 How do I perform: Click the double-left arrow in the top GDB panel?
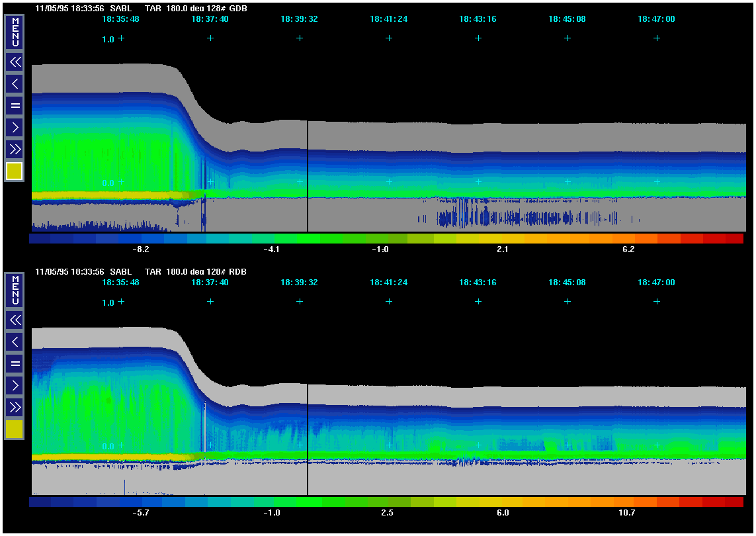[x=15, y=62]
